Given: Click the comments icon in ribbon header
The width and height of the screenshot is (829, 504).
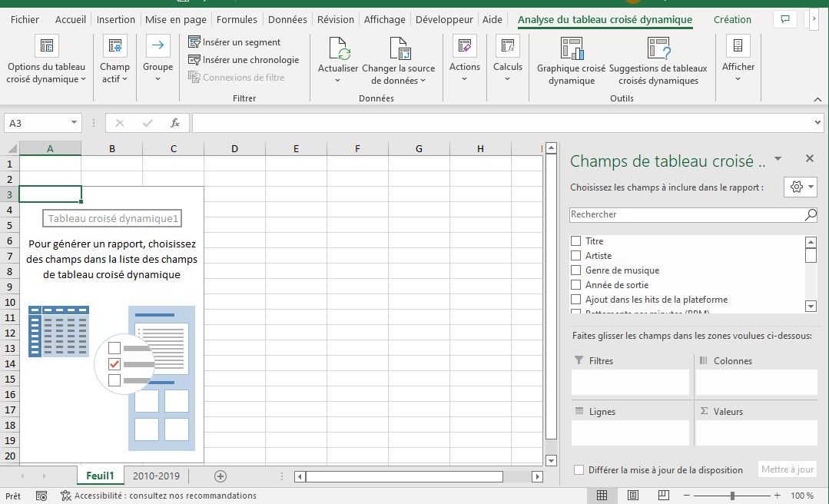Looking at the screenshot, I should 785,19.
